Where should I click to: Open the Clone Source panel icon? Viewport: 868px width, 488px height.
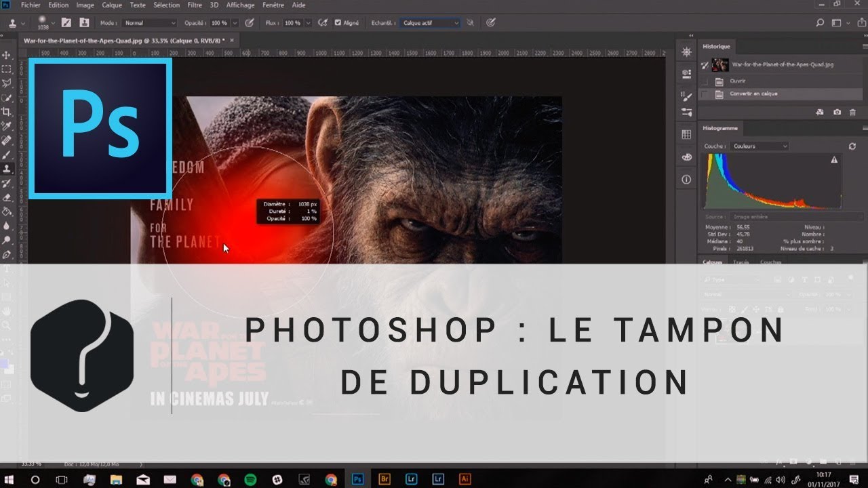[x=84, y=22]
